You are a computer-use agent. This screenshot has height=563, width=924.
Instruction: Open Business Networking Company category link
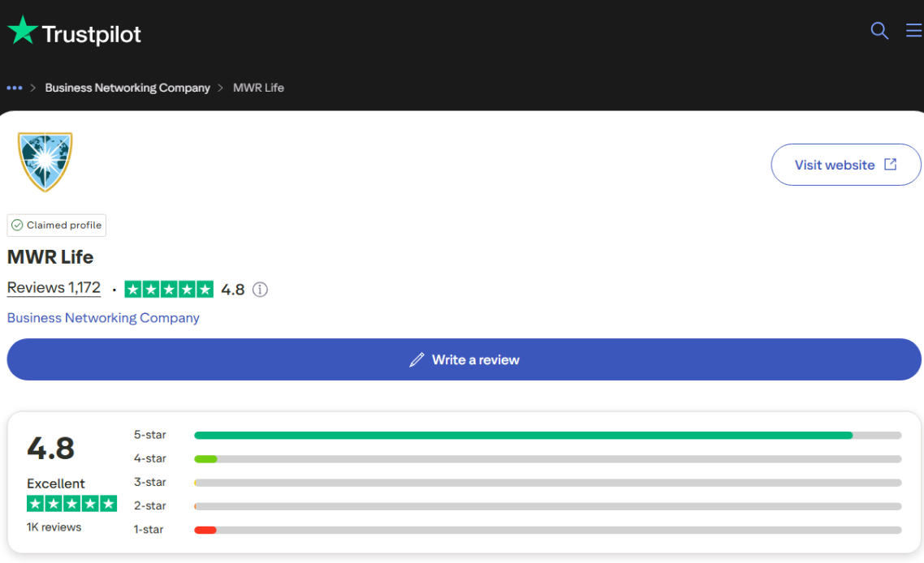pos(103,318)
